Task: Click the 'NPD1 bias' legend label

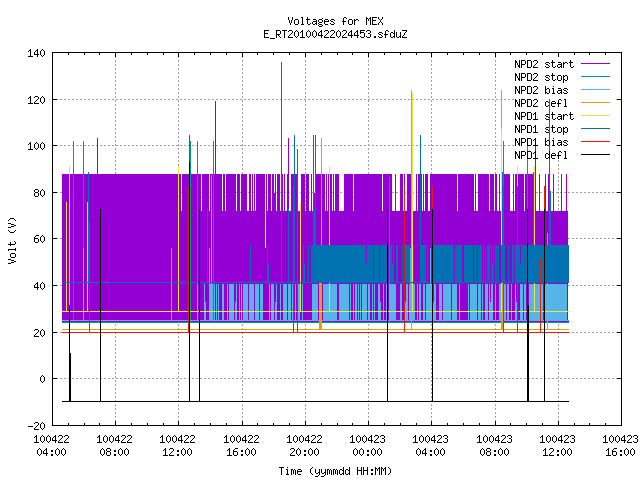Action: pos(541,142)
